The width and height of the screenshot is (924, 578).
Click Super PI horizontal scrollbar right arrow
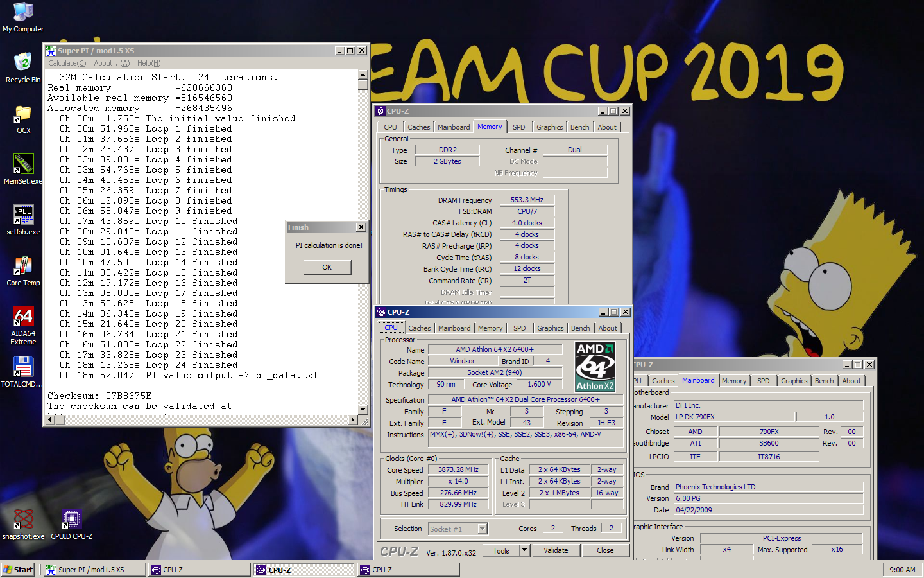point(353,420)
